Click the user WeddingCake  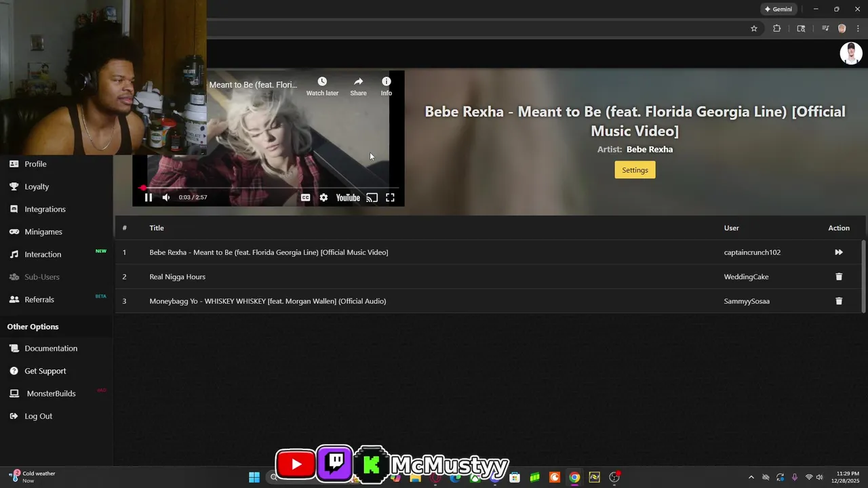click(x=746, y=277)
